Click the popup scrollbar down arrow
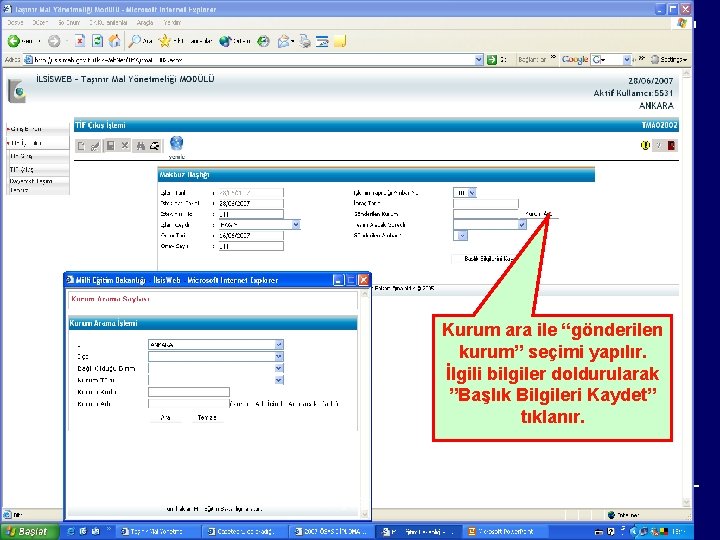The height and width of the screenshot is (540, 720). coord(365,514)
